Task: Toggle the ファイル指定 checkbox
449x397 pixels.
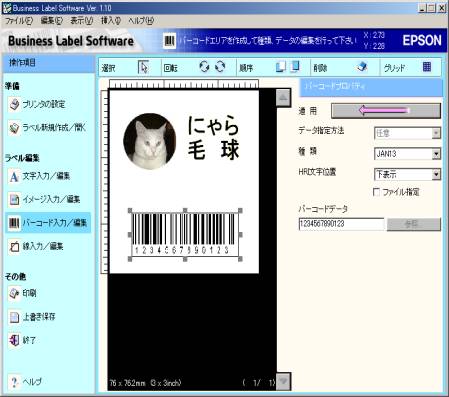Action: click(376, 192)
